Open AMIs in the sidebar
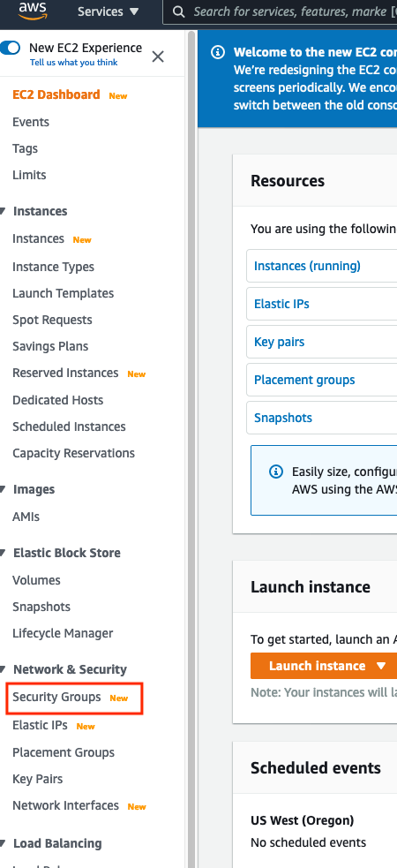This screenshot has width=397, height=868. 26,517
